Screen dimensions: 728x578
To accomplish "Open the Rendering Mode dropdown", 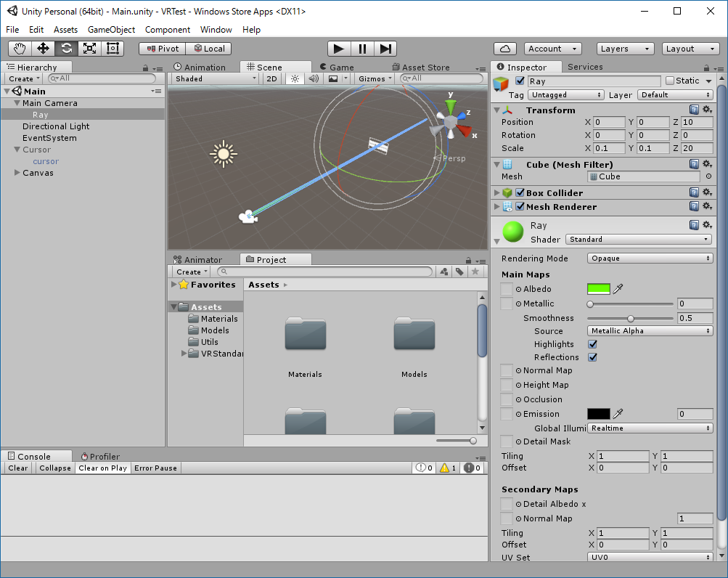I will [x=650, y=259].
